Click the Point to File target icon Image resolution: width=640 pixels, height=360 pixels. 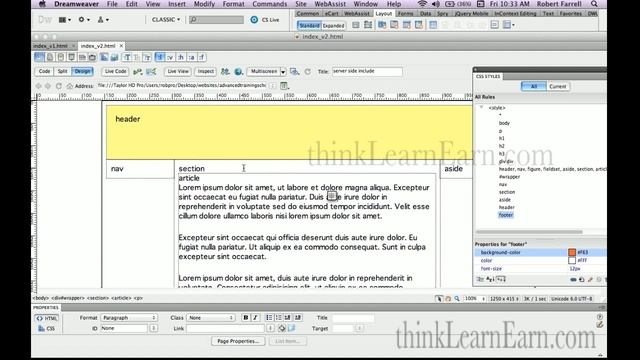(282, 328)
